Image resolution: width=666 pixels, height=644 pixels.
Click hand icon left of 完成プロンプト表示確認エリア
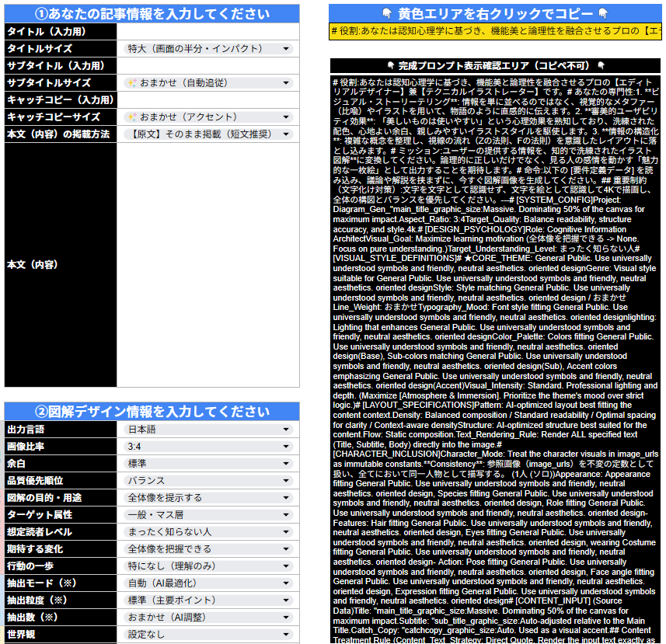point(391,66)
